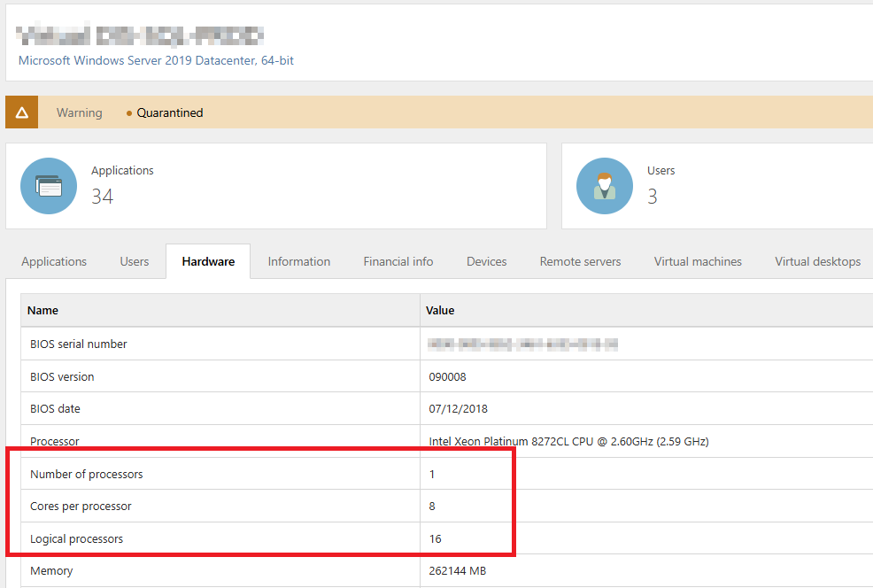Click the Warning label in banner
This screenshot has height=588, width=873.
(x=80, y=113)
